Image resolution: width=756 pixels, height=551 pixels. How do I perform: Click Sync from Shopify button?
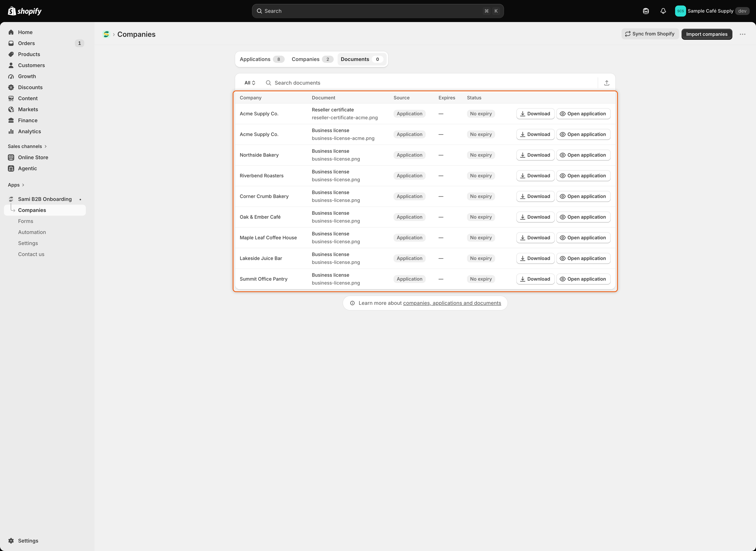[x=650, y=34]
